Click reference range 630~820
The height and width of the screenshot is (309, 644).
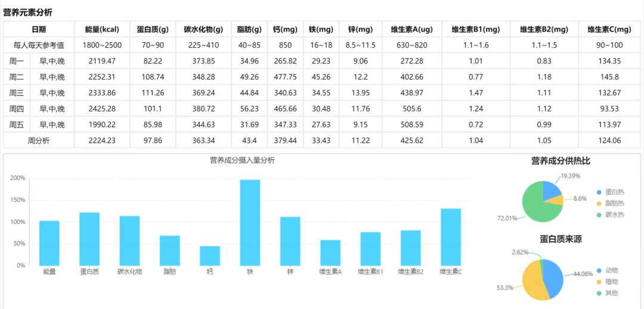click(x=412, y=45)
